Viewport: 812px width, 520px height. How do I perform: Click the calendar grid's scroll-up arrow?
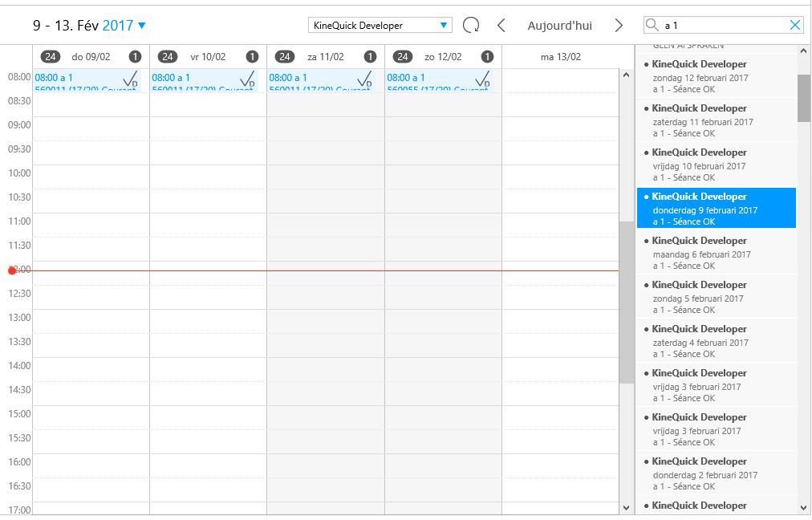point(626,75)
